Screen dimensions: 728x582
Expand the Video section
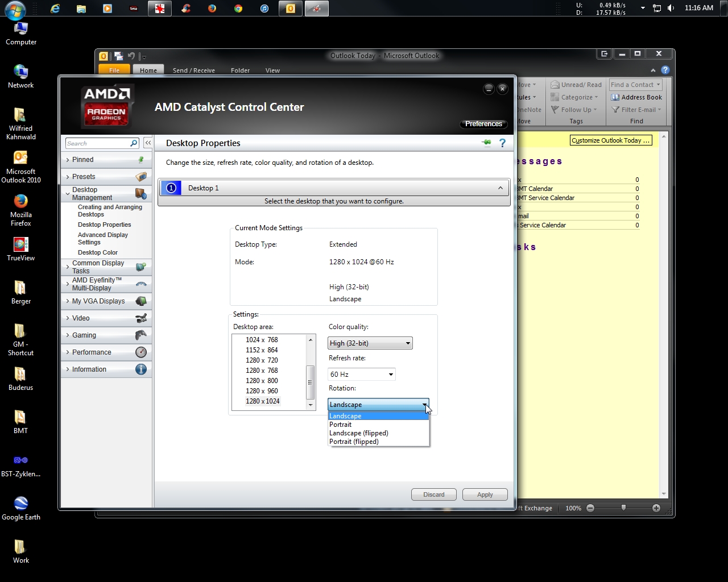tap(106, 318)
